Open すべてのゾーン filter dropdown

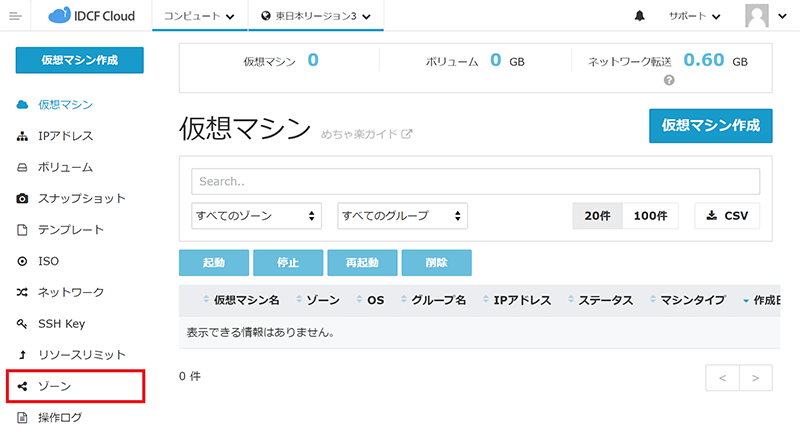click(x=256, y=215)
